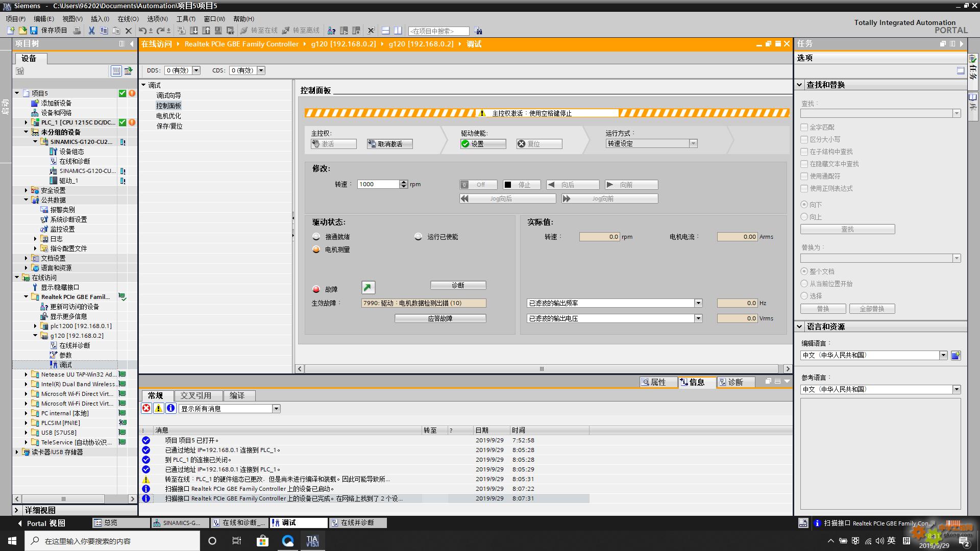Switch to the Diagnostics tab 诊断
980x551 pixels.
coord(736,382)
